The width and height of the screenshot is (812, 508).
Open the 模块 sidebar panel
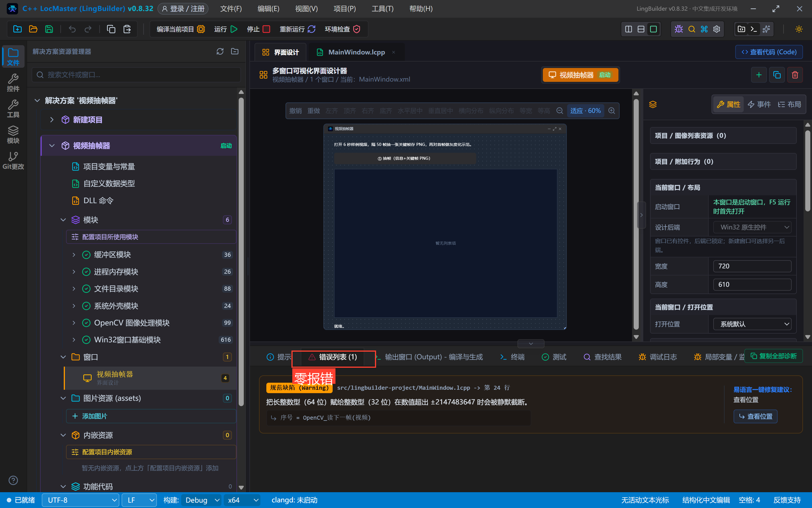(x=13, y=135)
